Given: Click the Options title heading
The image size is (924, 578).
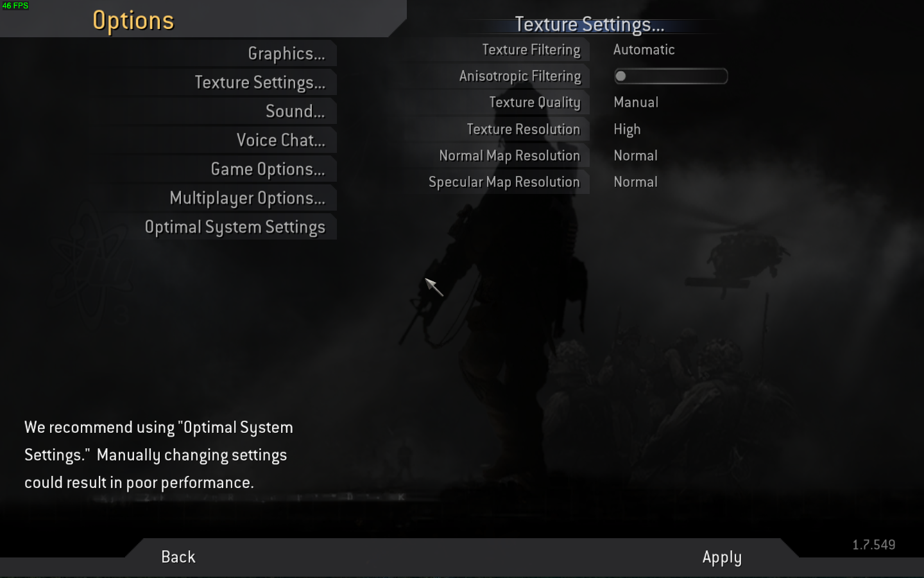Looking at the screenshot, I should [x=133, y=21].
